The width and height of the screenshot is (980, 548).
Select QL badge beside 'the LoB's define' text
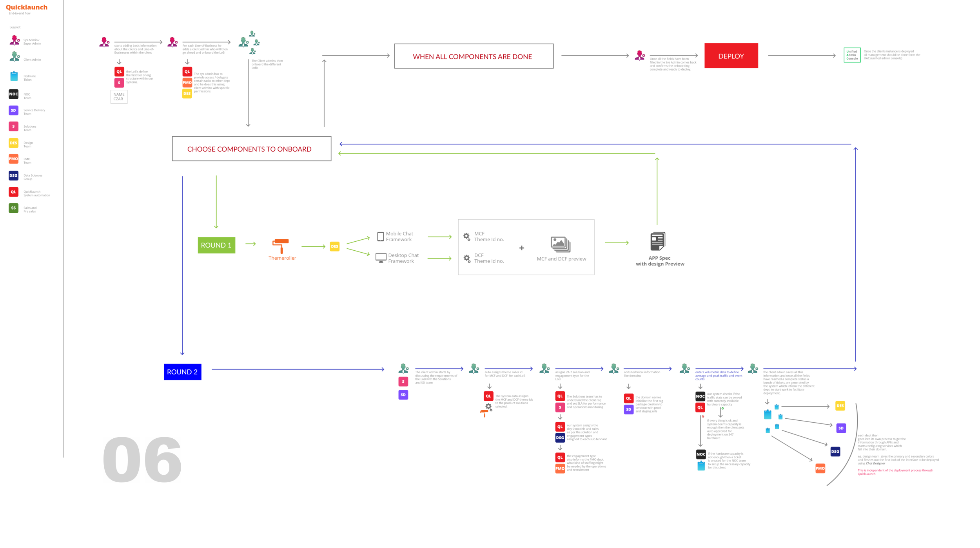click(119, 72)
